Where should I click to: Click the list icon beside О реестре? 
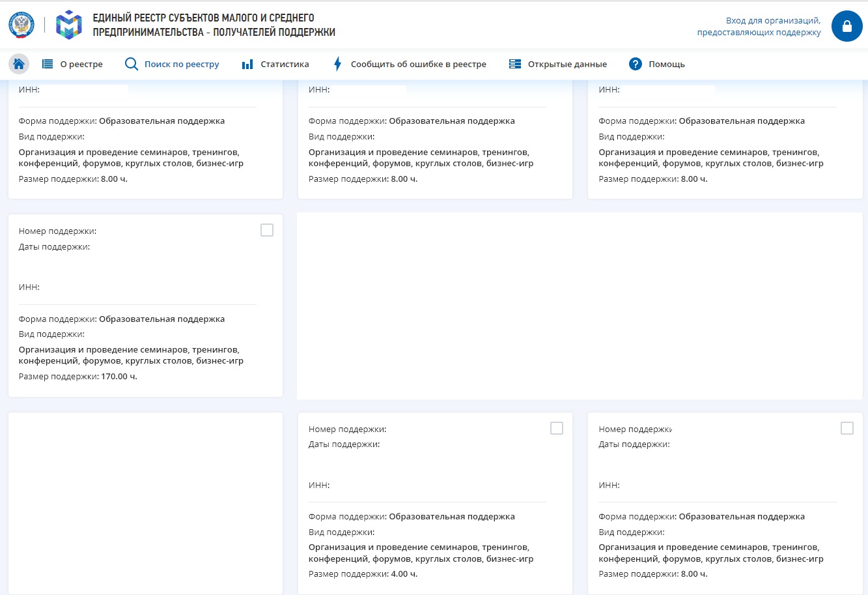48,64
